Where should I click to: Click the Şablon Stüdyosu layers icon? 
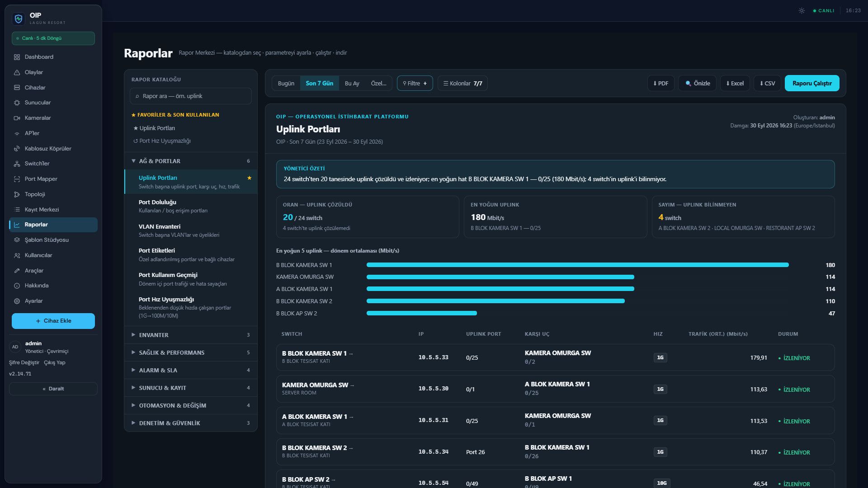click(x=17, y=240)
